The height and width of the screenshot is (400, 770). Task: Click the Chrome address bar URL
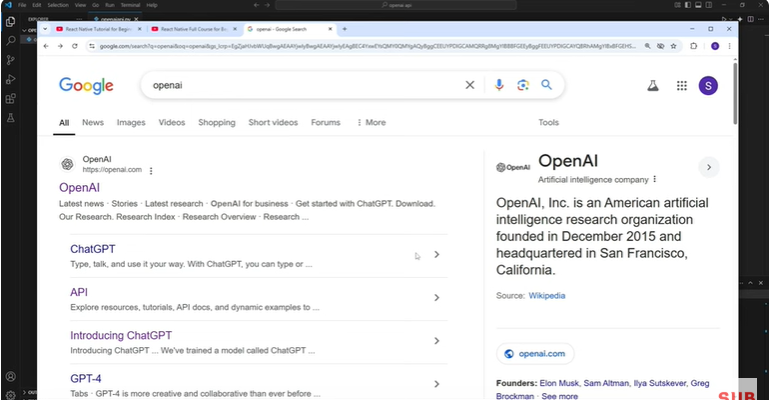(367, 46)
